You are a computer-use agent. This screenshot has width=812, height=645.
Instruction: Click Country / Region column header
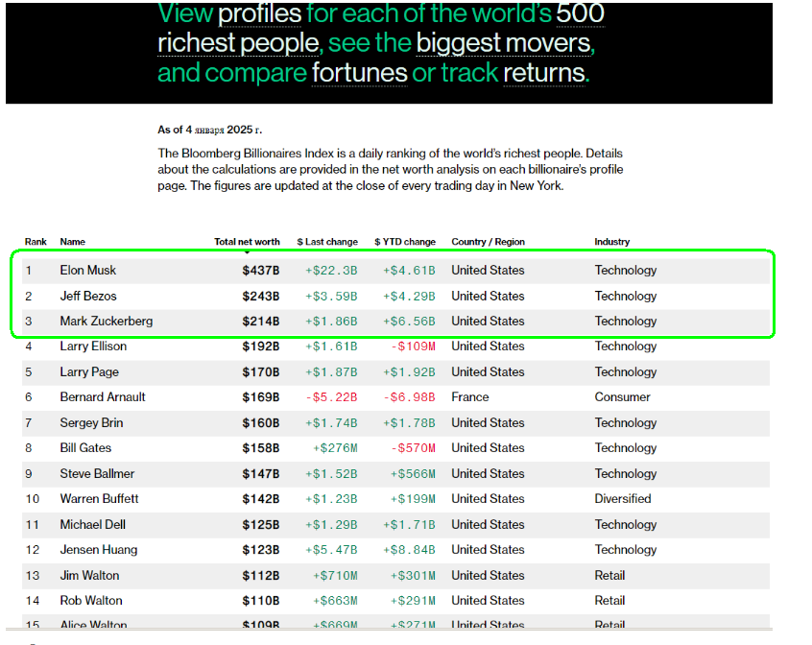pyautogui.click(x=488, y=242)
